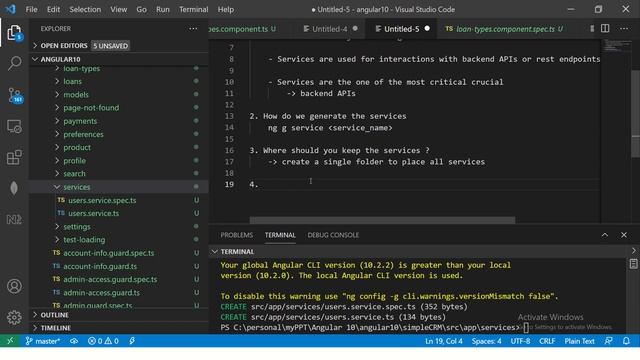This screenshot has height=360, width=640.
Task: Click the Explorer more actions ellipsis
Action: (x=193, y=29)
